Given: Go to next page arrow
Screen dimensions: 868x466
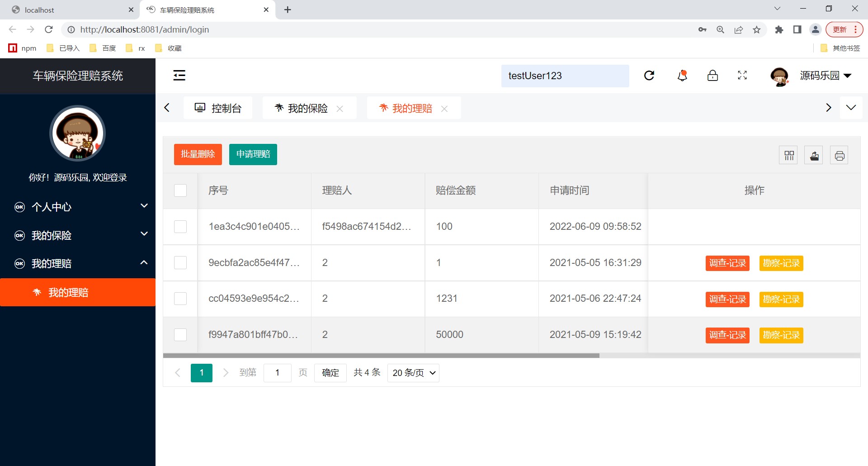Looking at the screenshot, I should click(226, 373).
